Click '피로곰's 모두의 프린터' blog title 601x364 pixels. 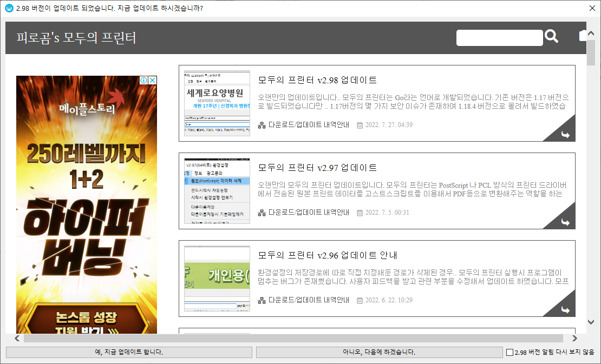coord(76,37)
